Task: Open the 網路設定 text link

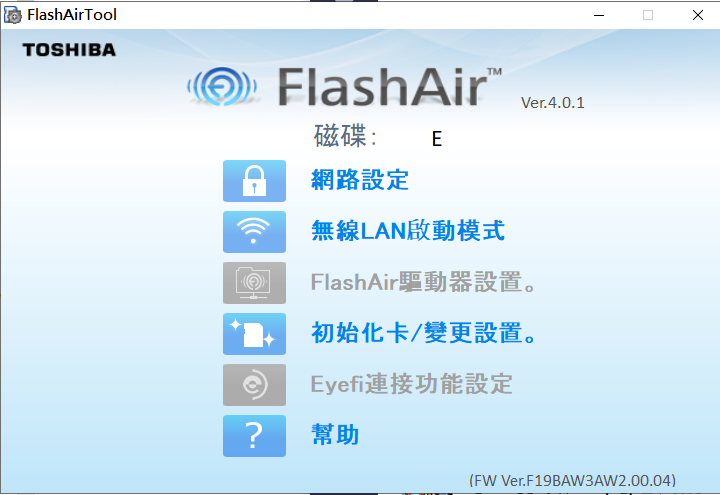Action: pyautogui.click(x=360, y=180)
